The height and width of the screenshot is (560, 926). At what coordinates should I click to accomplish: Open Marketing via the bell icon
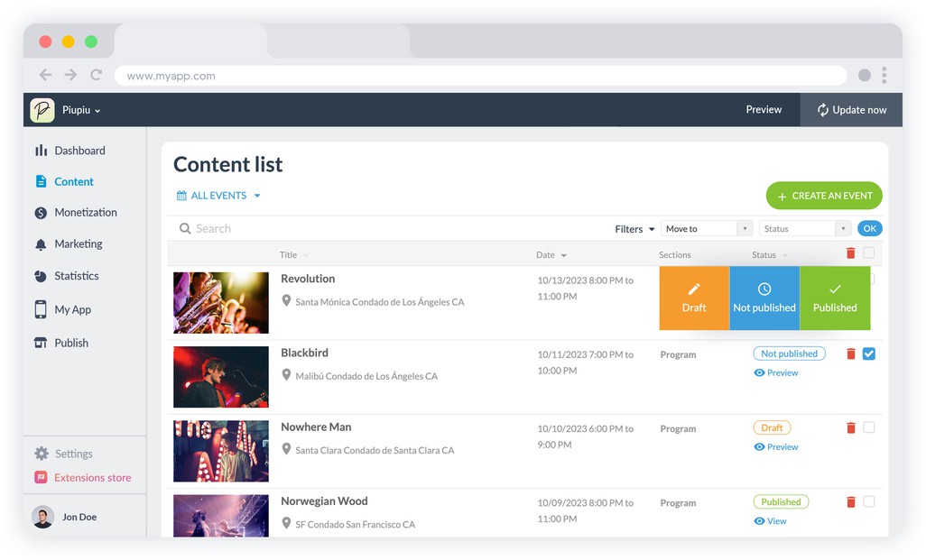click(41, 244)
